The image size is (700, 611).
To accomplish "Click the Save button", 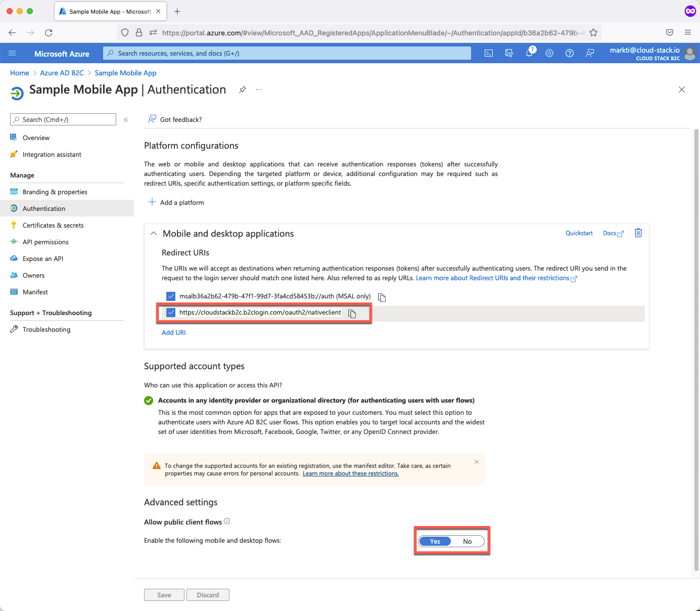I will tap(164, 595).
